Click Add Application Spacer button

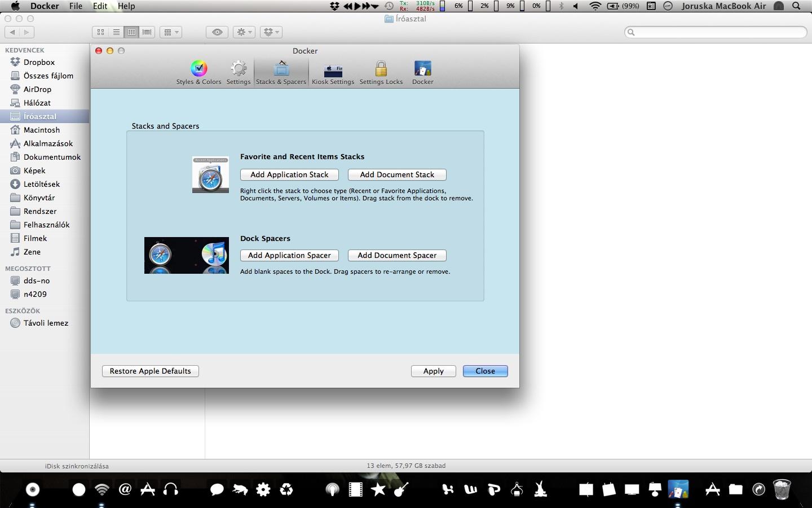tap(289, 255)
